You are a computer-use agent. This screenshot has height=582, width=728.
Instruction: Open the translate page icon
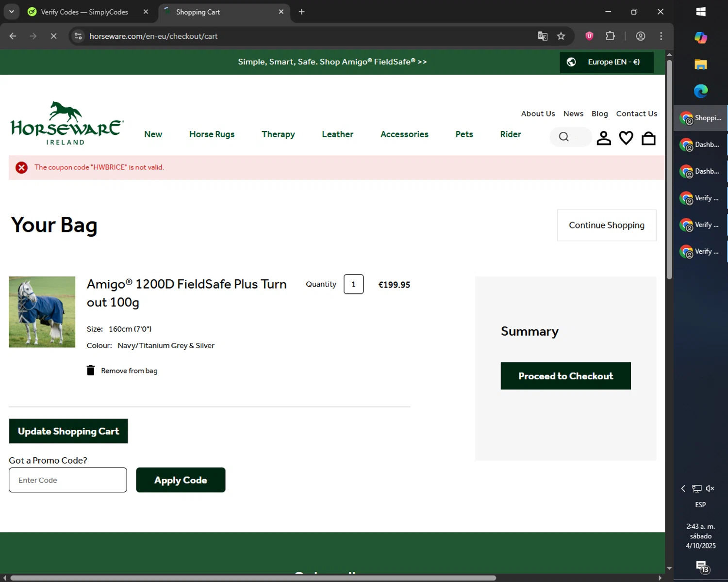(x=543, y=36)
